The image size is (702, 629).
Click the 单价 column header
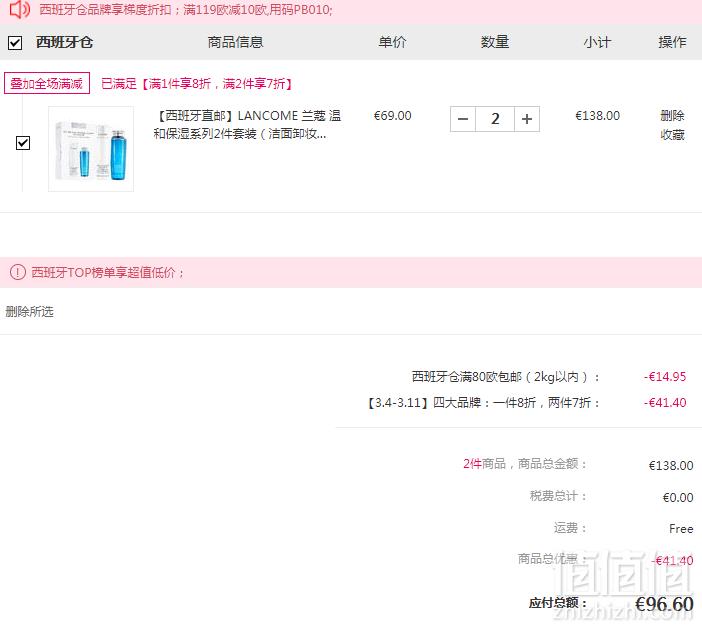point(392,42)
